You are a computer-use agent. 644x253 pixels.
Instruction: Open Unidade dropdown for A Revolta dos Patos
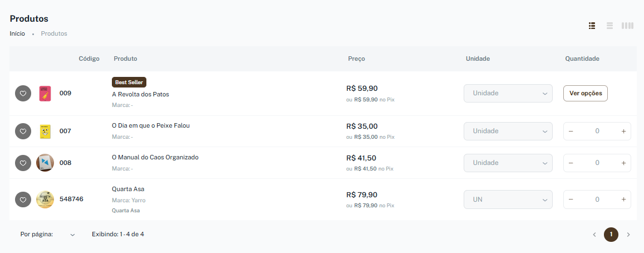click(508, 94)
